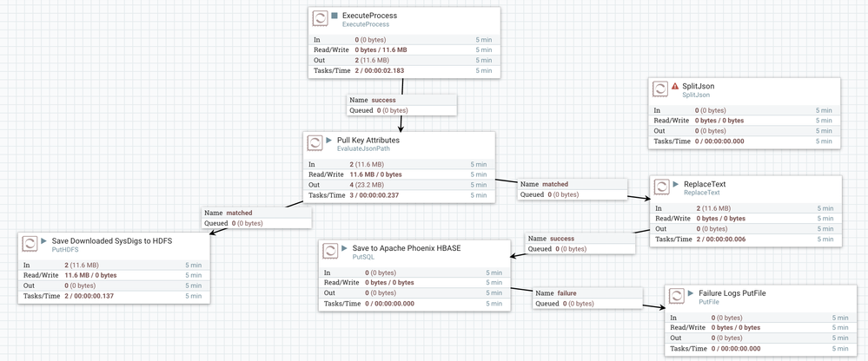The width and height of the screenshot is (868, 361).
Task: Click ReplaceText Tasks/Time value 2 / 00:00:00.006
Action: pos(721,239)
